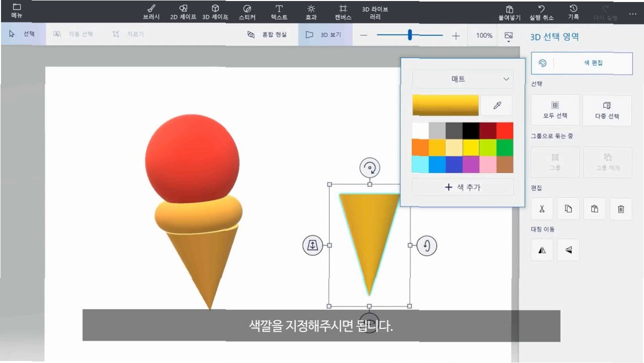Open the 효과 effects tab

311,13
